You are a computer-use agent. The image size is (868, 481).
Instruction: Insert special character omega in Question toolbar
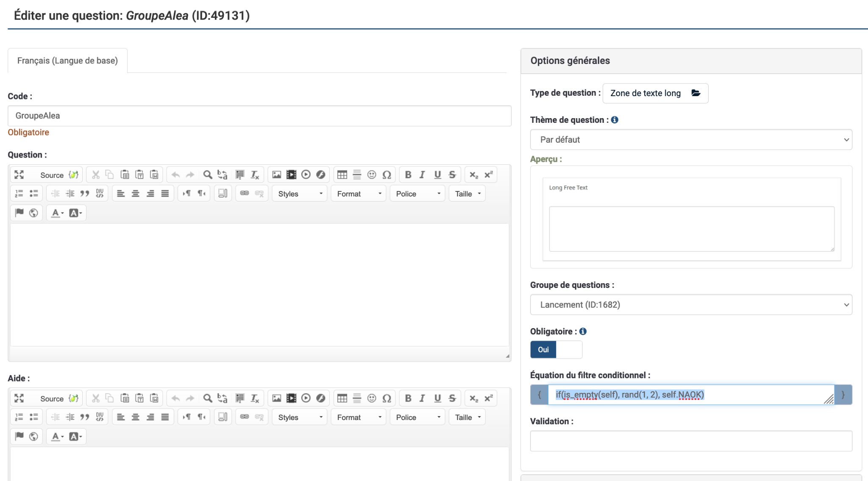click(387, 175)
